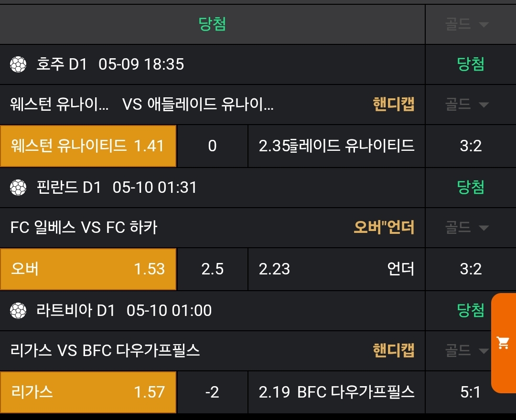Viewport: 516px width, 420px height.
Task: Open 골드 dropdown in 웨스턴 유나이티드 match row
Action: pos(467,104)
